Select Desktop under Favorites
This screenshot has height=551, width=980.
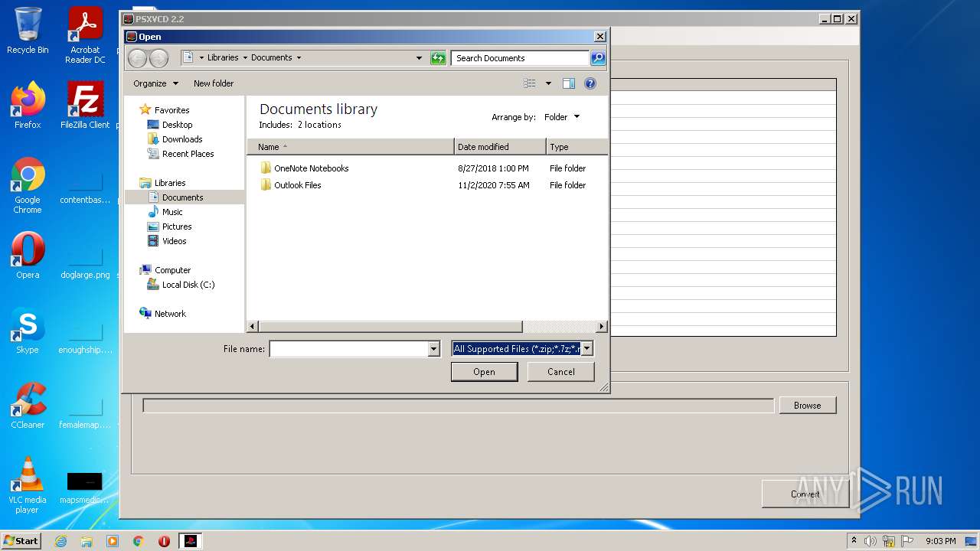tap(177, 125)
